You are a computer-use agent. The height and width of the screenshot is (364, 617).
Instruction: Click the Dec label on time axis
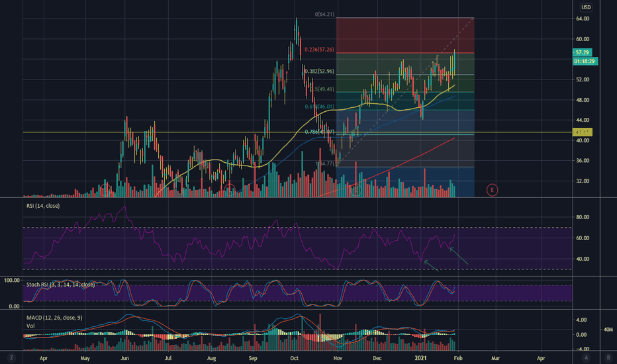point(377,358)
